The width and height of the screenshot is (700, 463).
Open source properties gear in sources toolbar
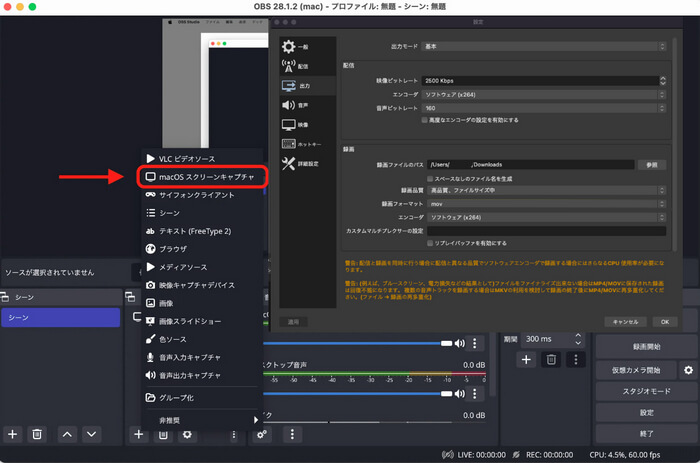click(187, 434)
